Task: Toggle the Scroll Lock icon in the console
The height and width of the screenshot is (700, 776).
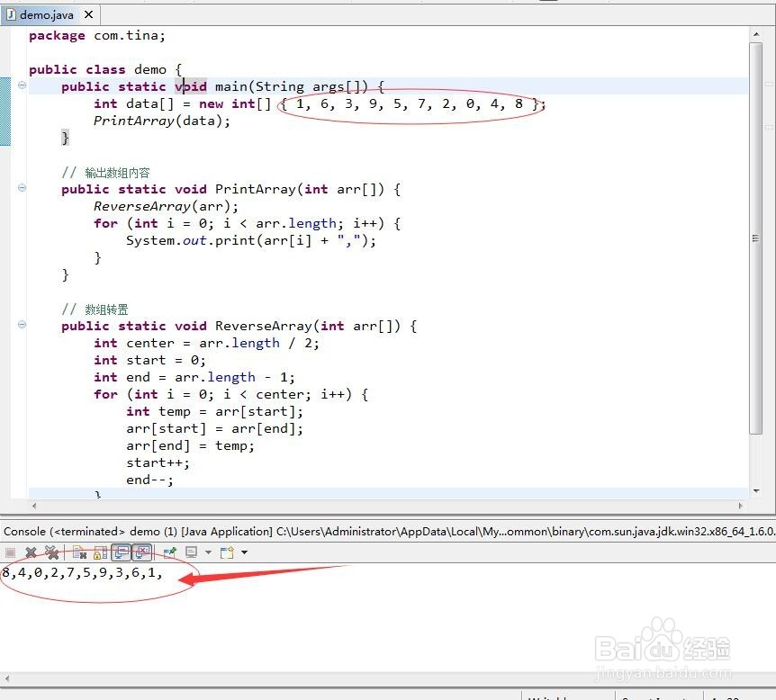Action: 101,552
